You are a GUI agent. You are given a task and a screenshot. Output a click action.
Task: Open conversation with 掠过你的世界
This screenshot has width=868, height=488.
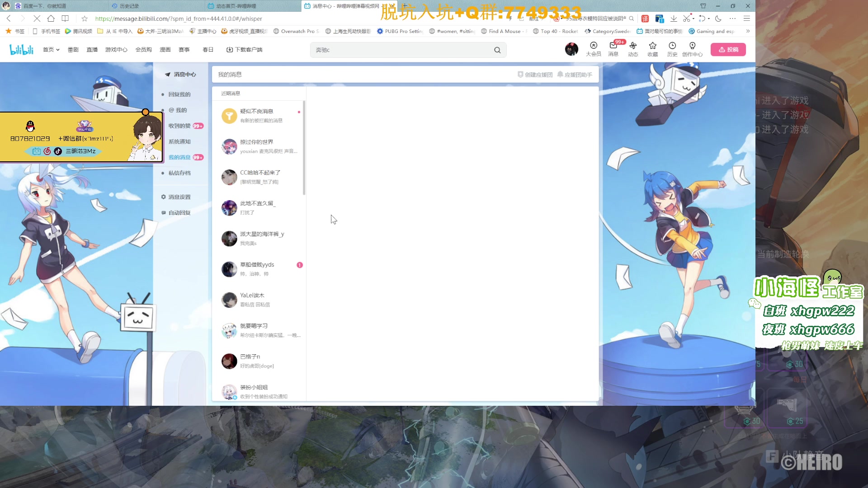click(x=259, y=146)
